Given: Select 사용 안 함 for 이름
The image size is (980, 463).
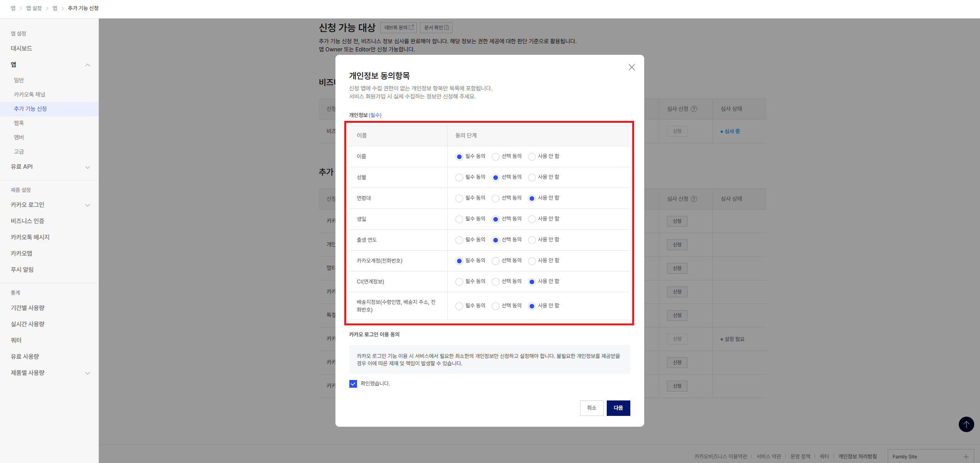Looking at the screenshot, I should (531, 156).
